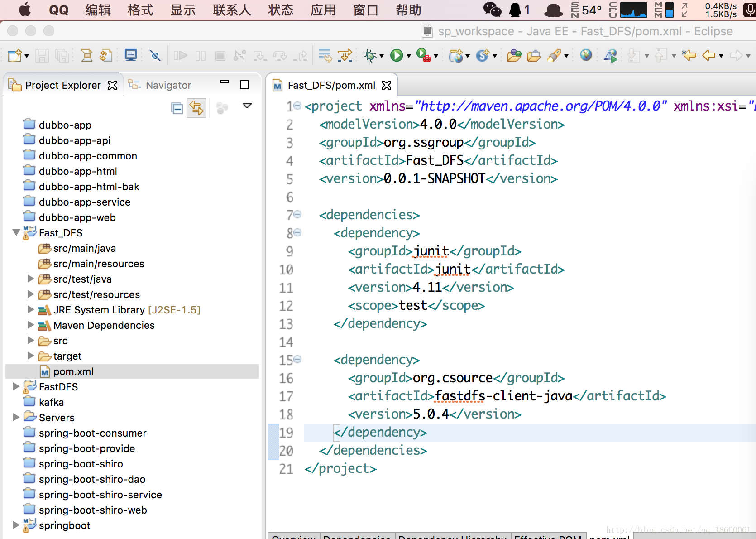The image size is (756, 539).
Task: Click the Open Web Browser globe icon
Action: [586, 55]
